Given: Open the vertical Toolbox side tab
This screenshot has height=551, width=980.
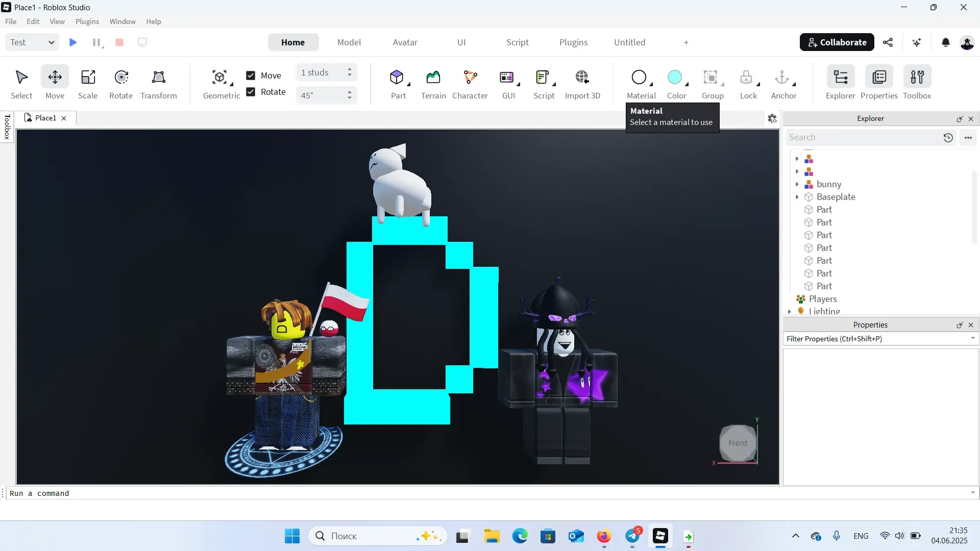Looking at the screenshot, I should click(x=7, y=127).
